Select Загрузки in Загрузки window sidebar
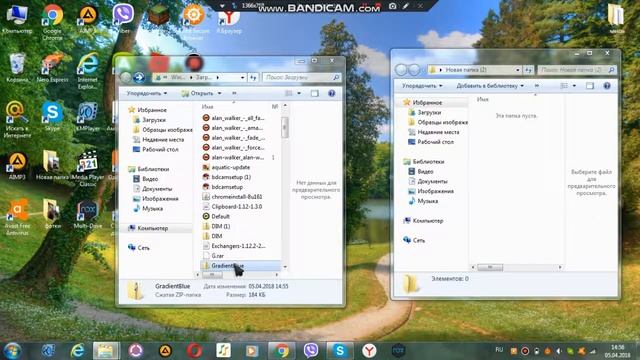Viewport: 640px width, 360px height. click(149, 120)
